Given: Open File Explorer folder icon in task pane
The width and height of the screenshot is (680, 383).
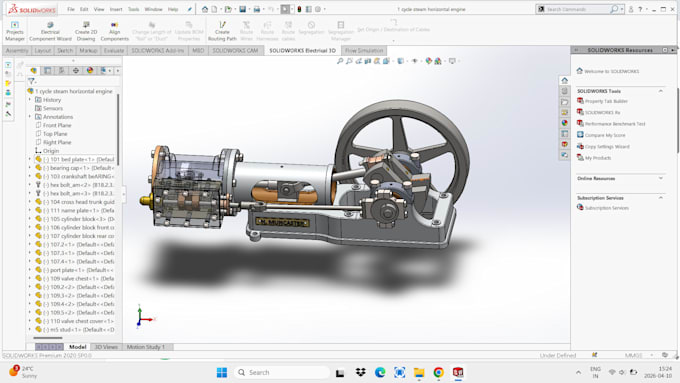Looking at the screenshot, I should click(x=564, y=102).
